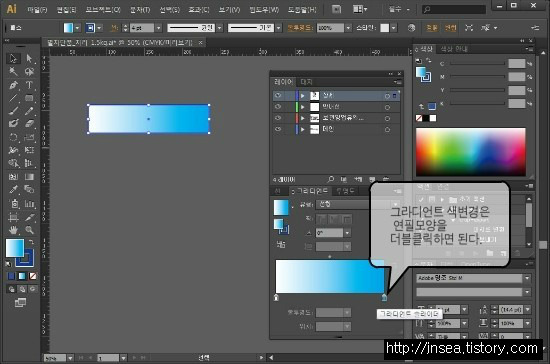
Task: Swap fill and stroke in toolbox
Action: pyautogui.click(x=31, y=242)
